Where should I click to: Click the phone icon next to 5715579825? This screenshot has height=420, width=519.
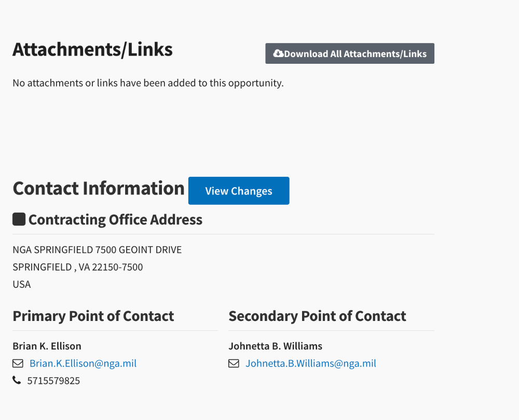pyautogui.click(x=17, y=380)
